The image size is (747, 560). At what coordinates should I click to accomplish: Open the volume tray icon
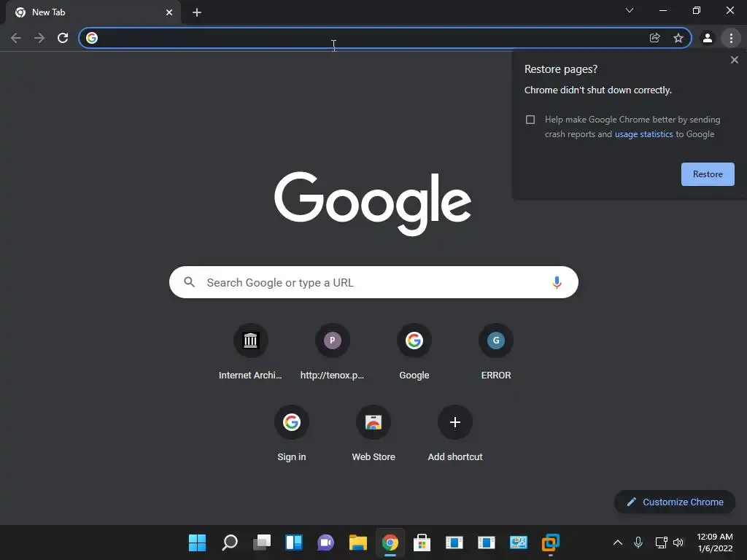678,542
